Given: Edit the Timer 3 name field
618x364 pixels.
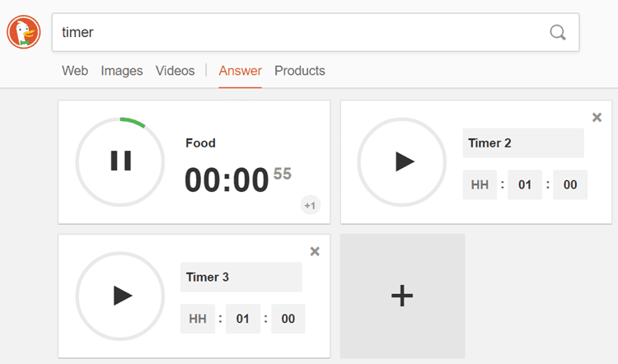Looking at the screenshot, I should click(241, 278).
